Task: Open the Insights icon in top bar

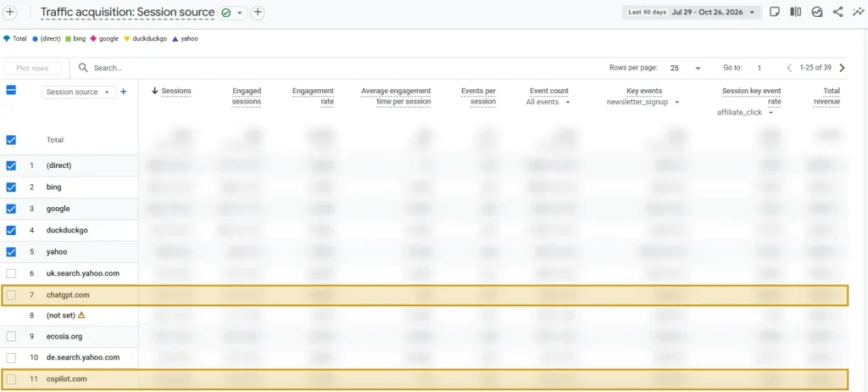Action: pos(817,12)
